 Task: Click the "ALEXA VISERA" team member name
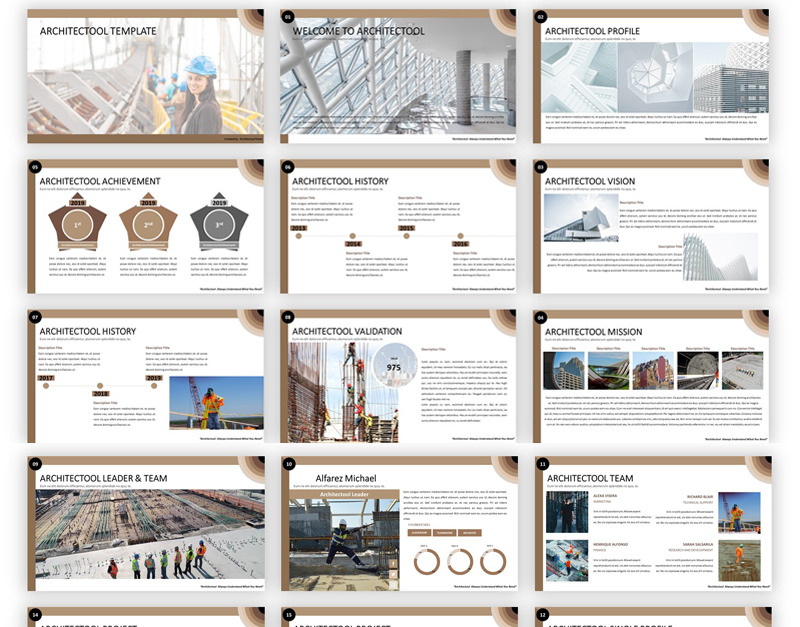[605, 495]
